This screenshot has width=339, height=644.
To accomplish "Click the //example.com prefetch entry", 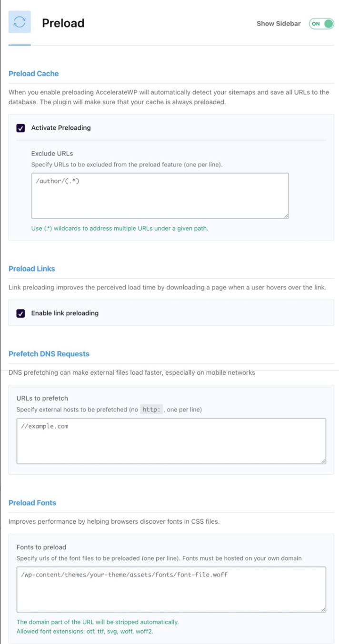I will [x=50, y=426].
